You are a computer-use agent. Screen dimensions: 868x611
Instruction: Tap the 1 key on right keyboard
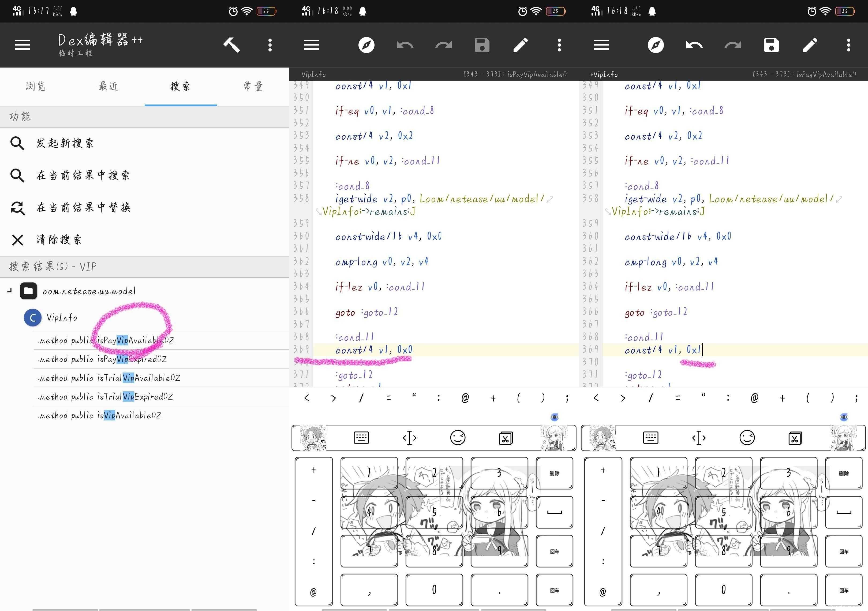point(658,473)
